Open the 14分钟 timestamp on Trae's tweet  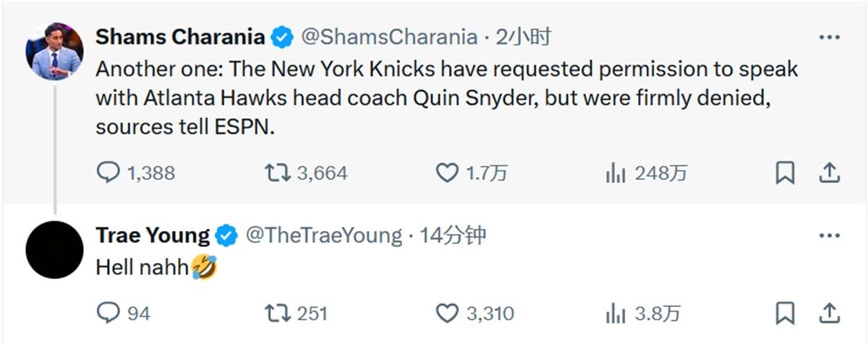[x=453, y=235]
